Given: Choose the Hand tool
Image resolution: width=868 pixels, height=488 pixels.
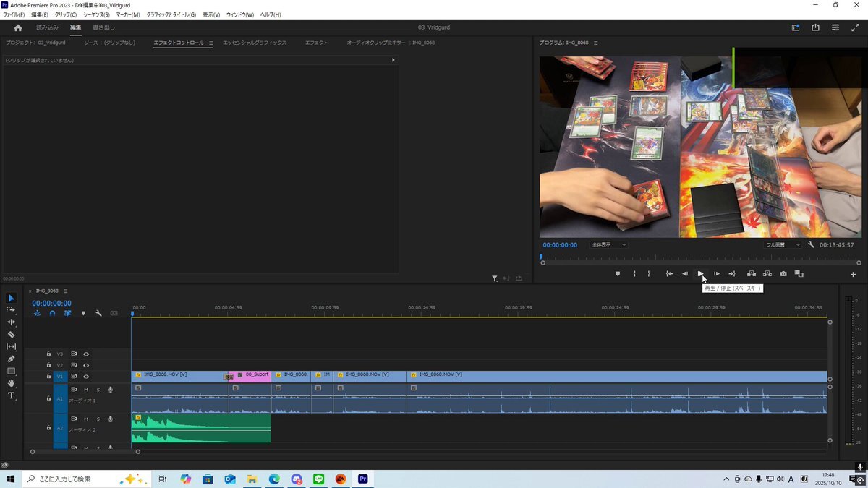Looking at the screenshot, I should [11, 383].
